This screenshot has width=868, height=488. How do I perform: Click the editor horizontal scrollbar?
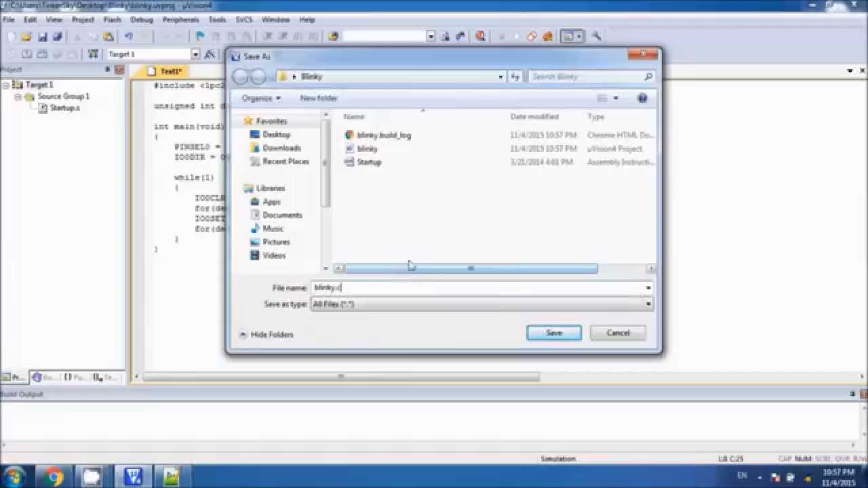tap(341, 376)
